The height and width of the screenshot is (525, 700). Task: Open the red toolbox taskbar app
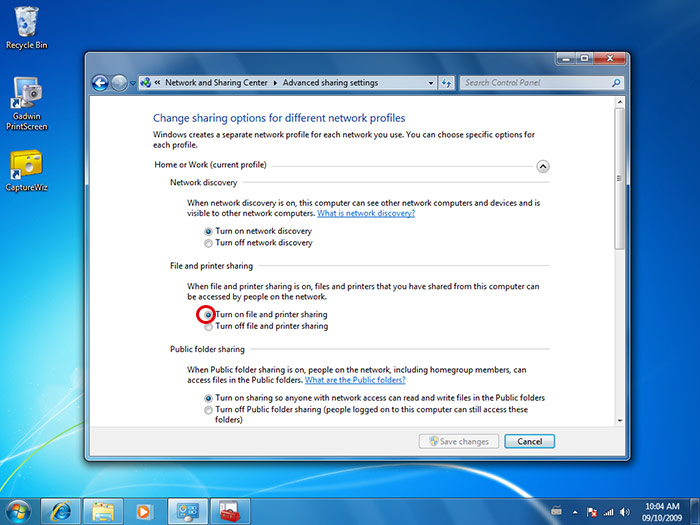click(230, 512)
